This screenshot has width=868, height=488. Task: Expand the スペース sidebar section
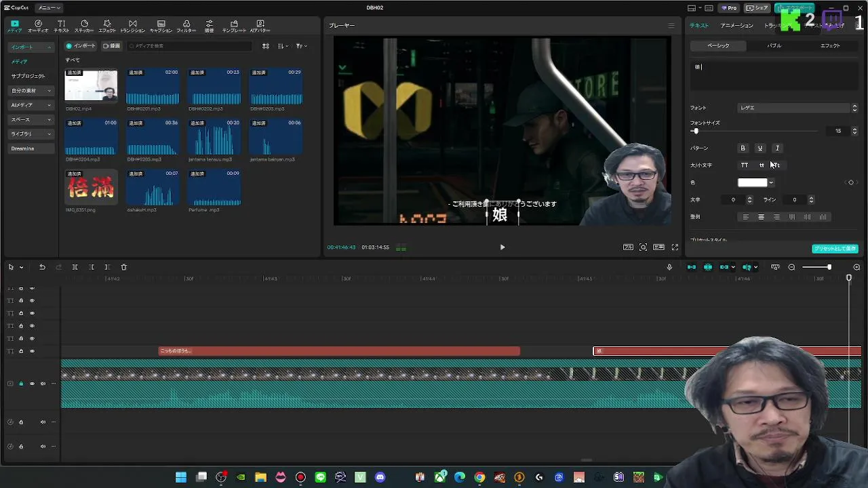click(x=31, y=119)
